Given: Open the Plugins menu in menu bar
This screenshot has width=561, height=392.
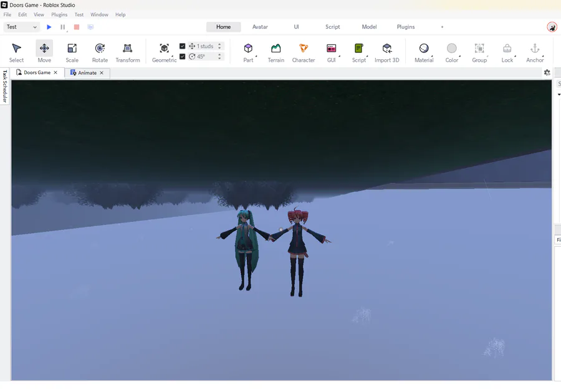Looking at the screenshot, I should tap(59, 15).
